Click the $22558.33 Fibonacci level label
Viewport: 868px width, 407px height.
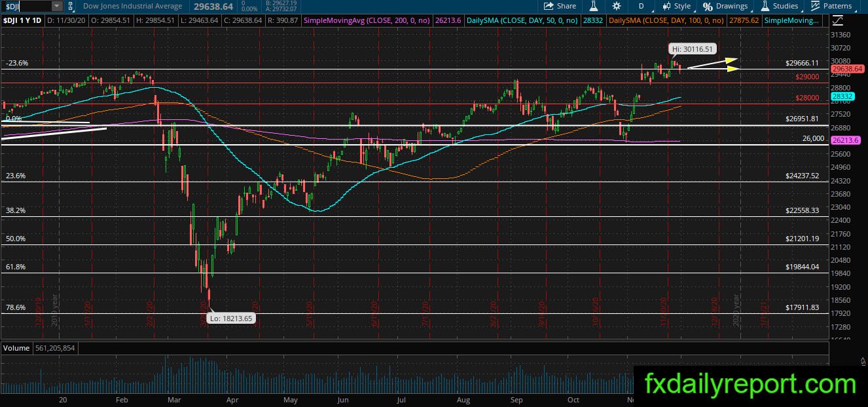pos(802,210)
